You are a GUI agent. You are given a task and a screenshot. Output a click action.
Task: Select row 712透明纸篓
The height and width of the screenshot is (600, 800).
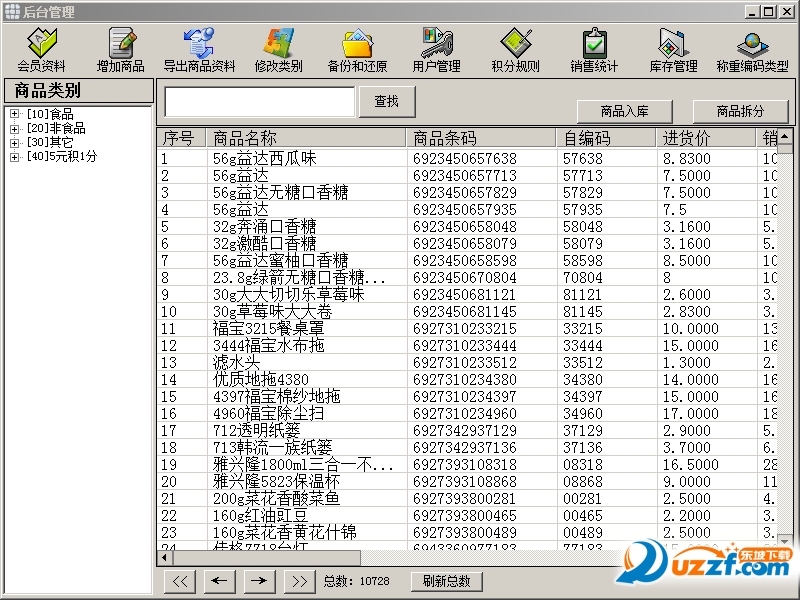coord(467,431)
